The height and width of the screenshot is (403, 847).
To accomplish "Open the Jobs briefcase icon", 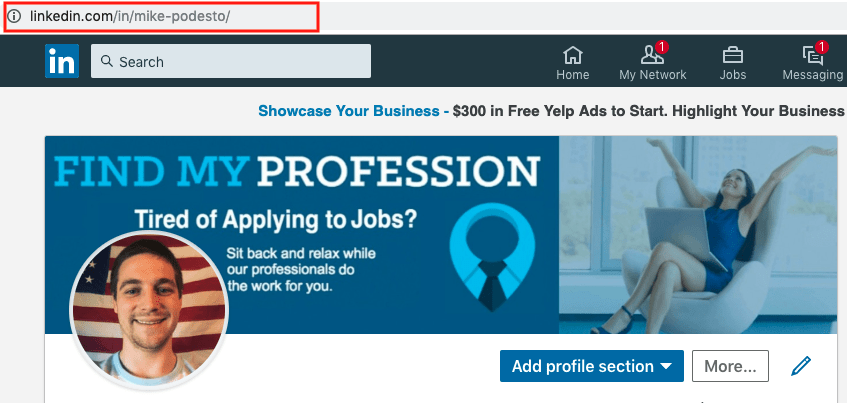I will point(732,55).
